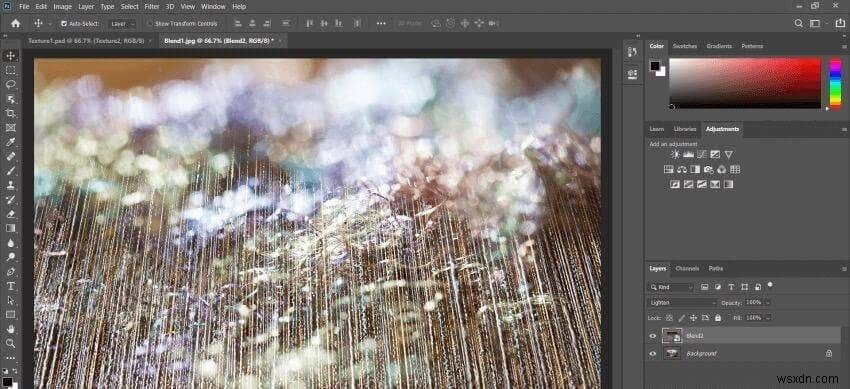Open the Image menu
The height and width of the screenshot is (389, 850).
[62, 7]
